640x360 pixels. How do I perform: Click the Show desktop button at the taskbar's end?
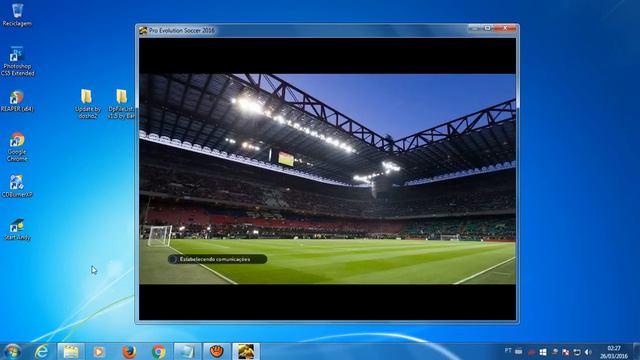pyautogui.click(x=636, y=351)
